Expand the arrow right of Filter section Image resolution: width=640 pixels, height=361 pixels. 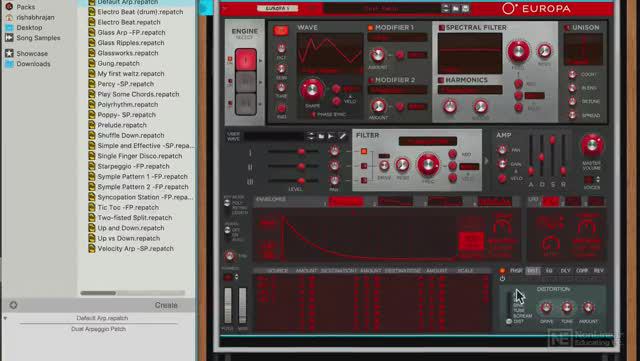point(486,161)
